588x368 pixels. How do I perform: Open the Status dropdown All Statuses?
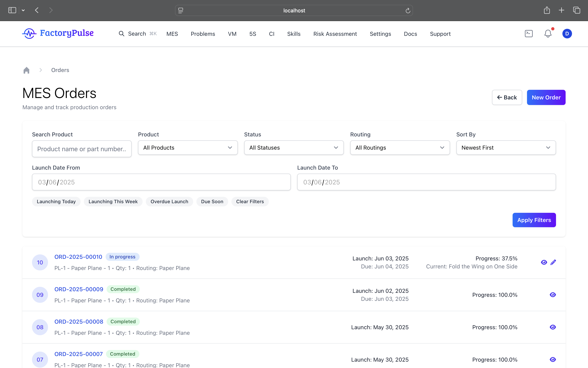pyautogui.click(x=294, y=147)
